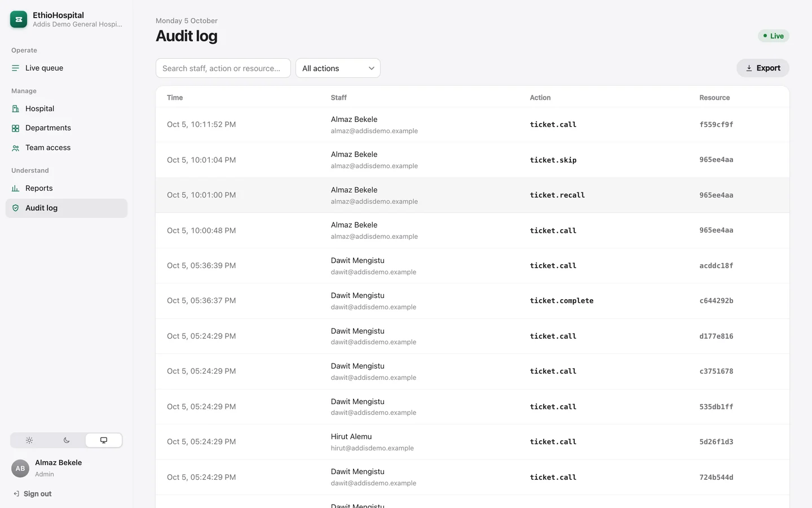Click the Action column header
This screenshot has height=508, width=812.
(540, 98)
